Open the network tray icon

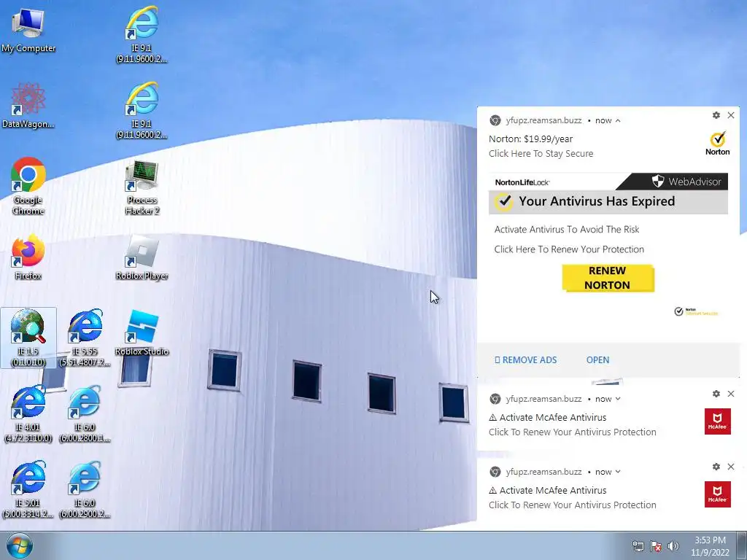pos(638,546)
